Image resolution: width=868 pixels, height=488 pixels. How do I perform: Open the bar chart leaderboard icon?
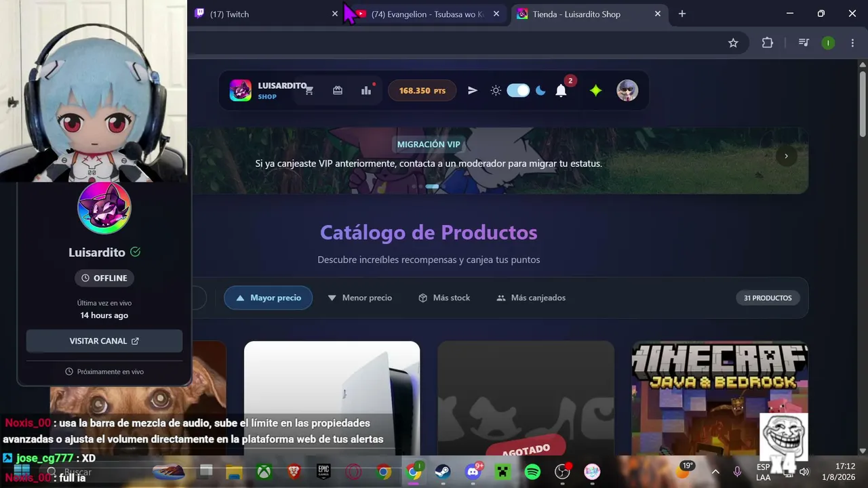(x=366, y=91)
